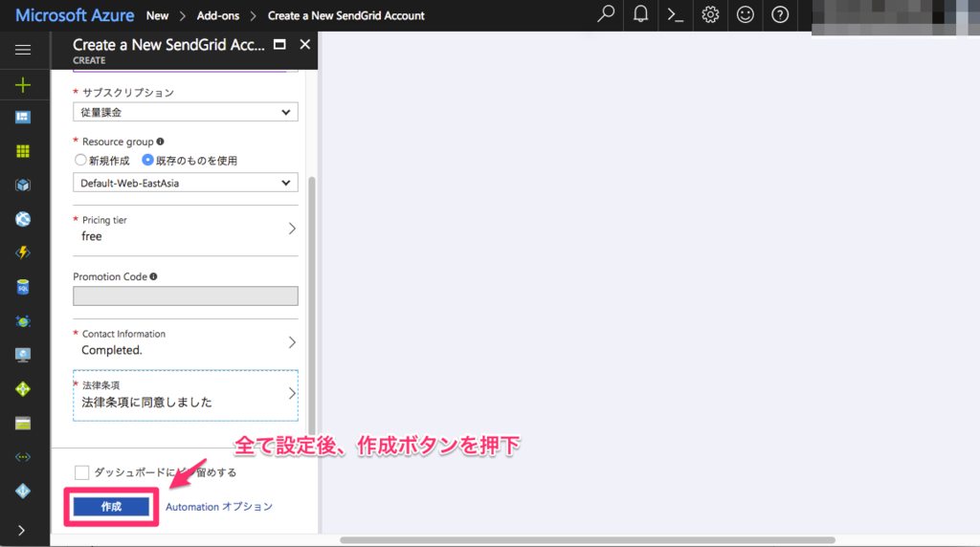This screenshot has width=980, height=547.
Task: Open App Services globe icon
Action: point(23,219)
